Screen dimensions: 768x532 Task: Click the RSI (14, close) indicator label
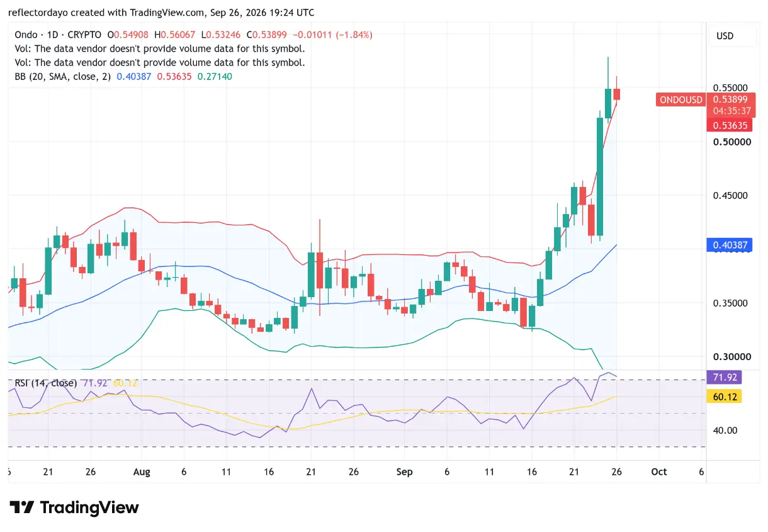click(x=45, y=383)
